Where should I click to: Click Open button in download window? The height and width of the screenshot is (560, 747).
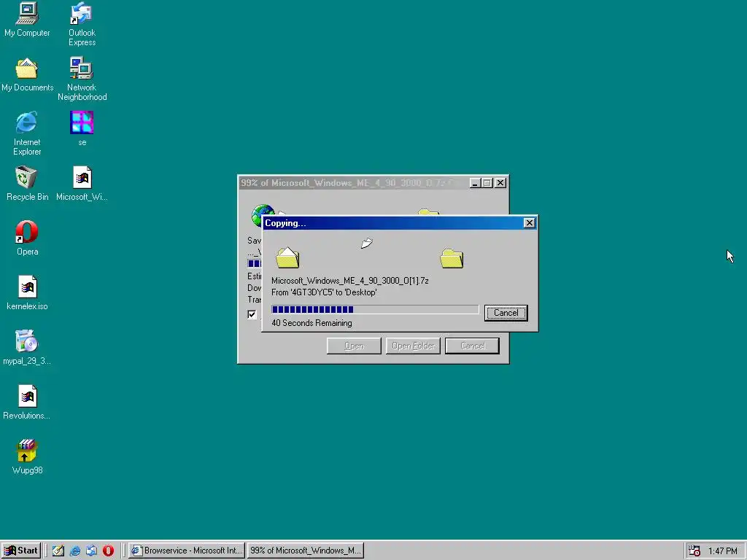(x=354, y=346)
